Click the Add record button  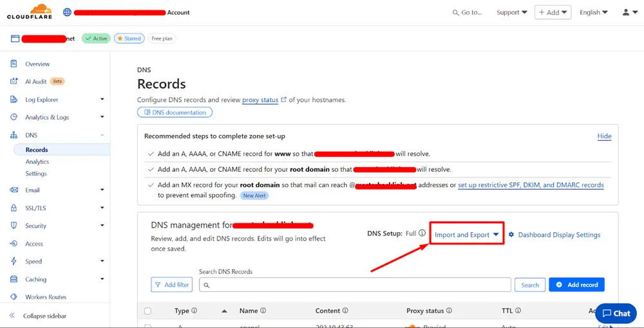576,285
